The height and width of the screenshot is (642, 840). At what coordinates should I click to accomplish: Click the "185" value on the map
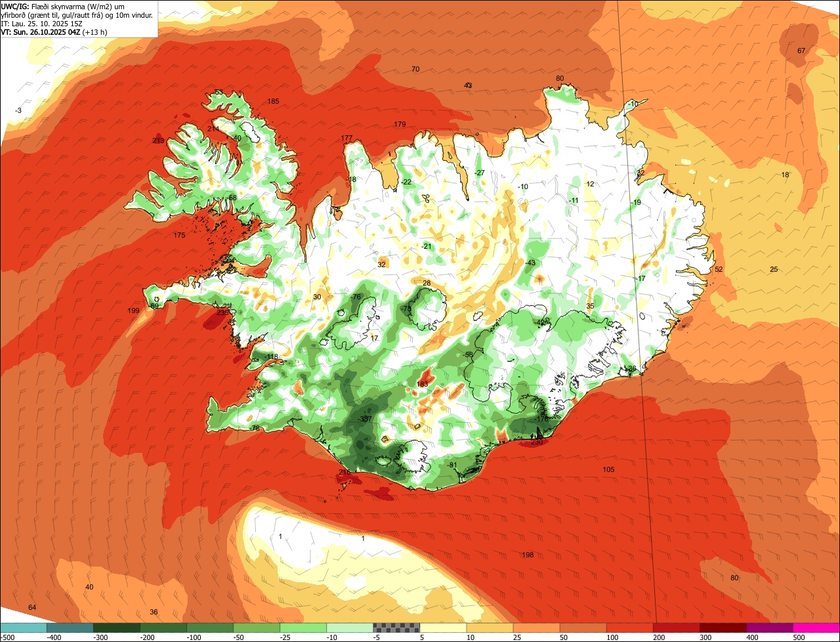(x=274, y=101)
